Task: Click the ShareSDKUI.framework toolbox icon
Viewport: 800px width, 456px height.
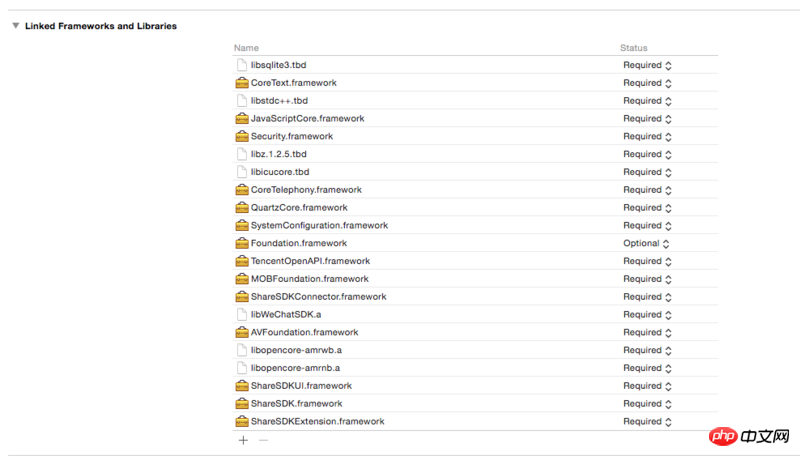Action: pos(242,386)
